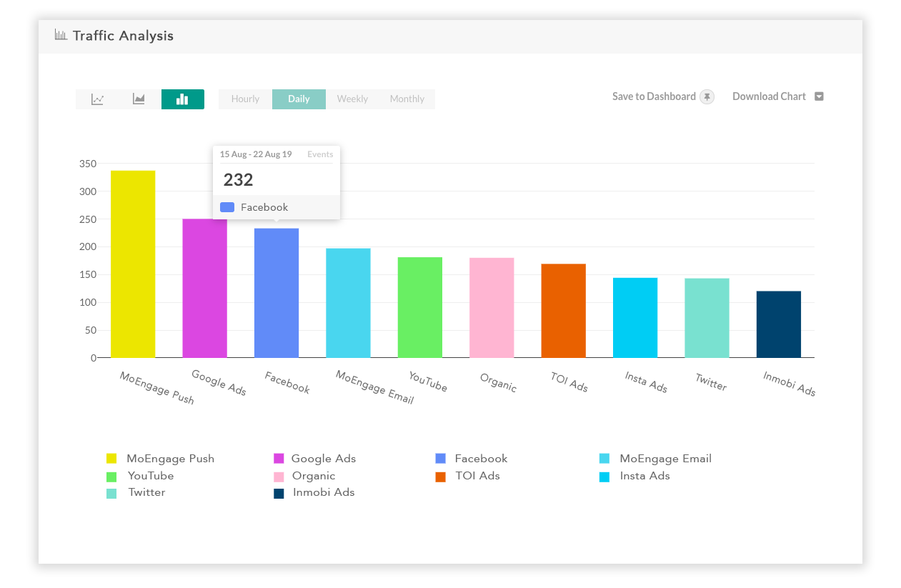Click the Facebook legend label
Viewport: 901px width, 588px height.
481,459
